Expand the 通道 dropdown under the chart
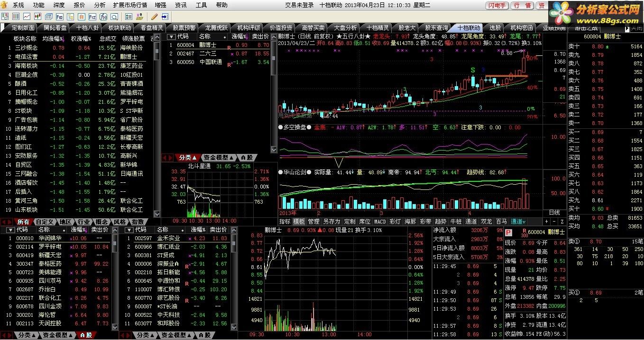 click(517, 222)
